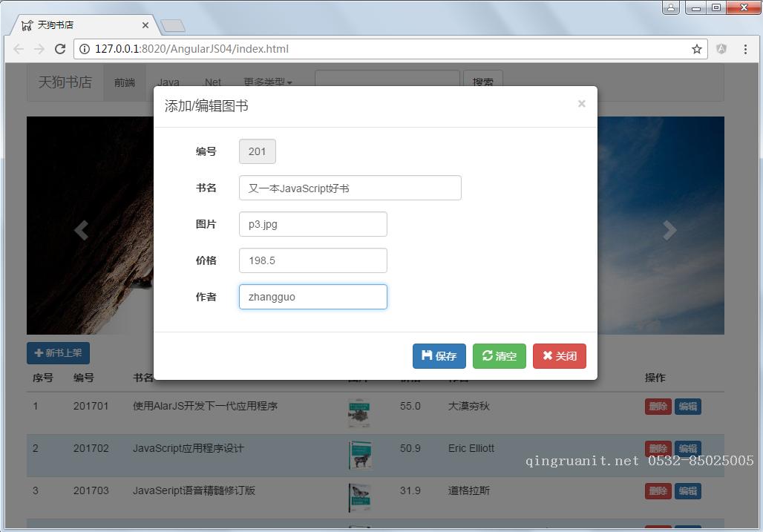763x532 pixels.
Task: Click the author 大漠穷秋
Action: click(x=468, y=406)
